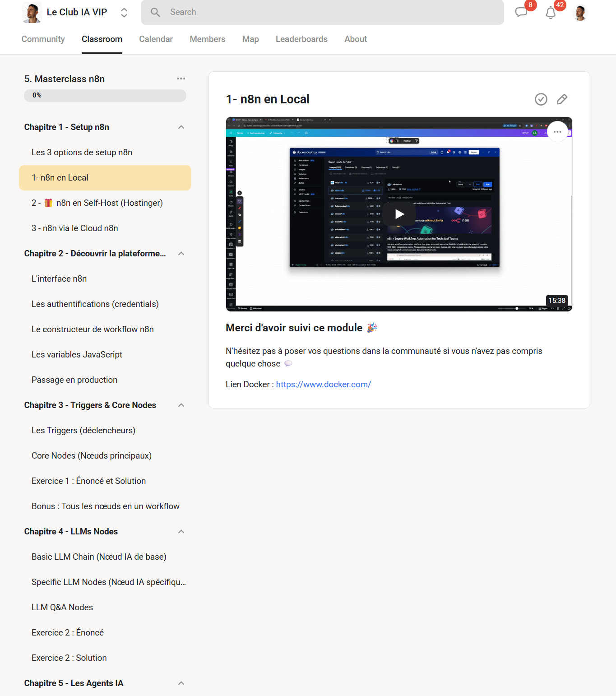Select the Classroom tab
The width and height of the screenshot is (616, 696).
(x=102, y=39)
